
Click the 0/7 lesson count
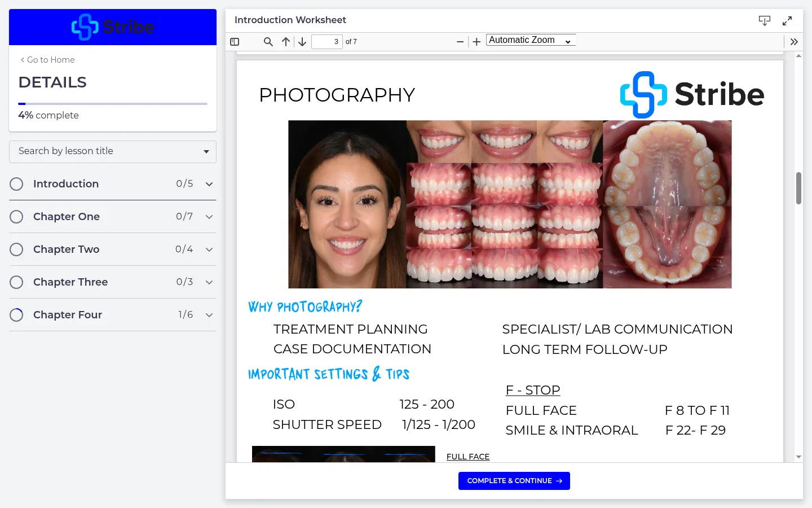tap(184, 217)
